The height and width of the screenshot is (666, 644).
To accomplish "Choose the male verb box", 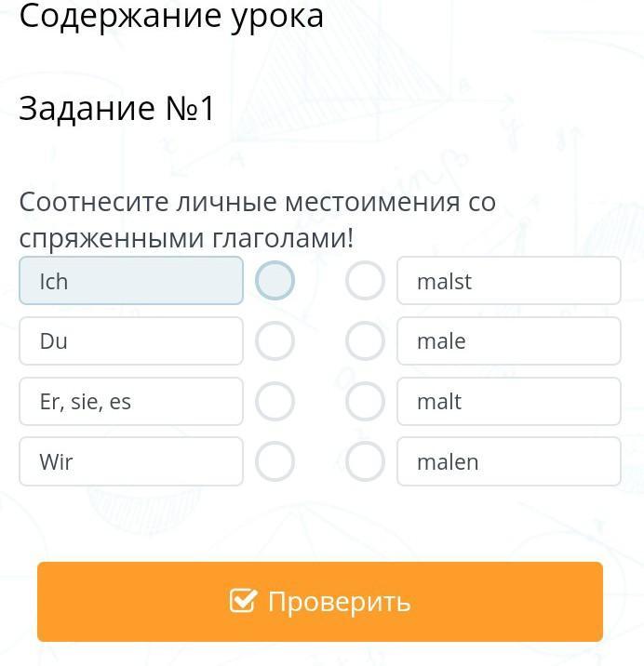I will pyautogui.click(x=508, y=341).
